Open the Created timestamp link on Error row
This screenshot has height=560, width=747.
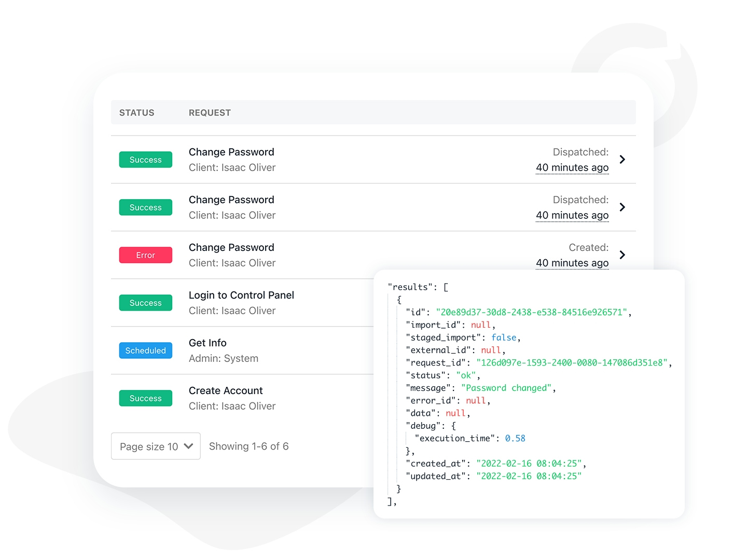572,263
